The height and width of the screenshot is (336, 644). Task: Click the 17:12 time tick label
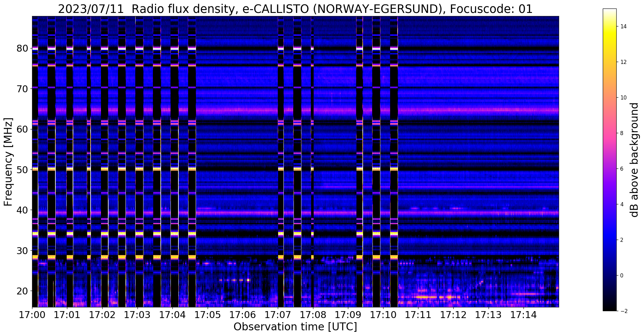click(453, 315)
